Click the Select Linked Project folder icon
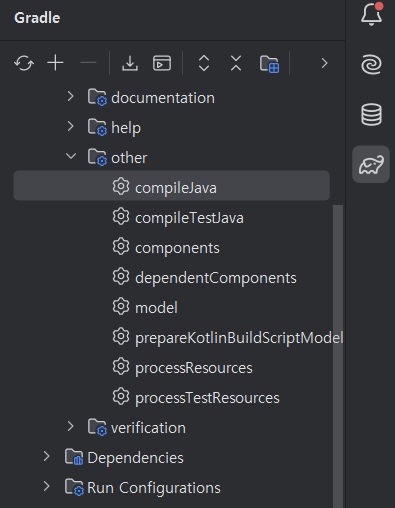395x508 pixels. tap(269, 64)
